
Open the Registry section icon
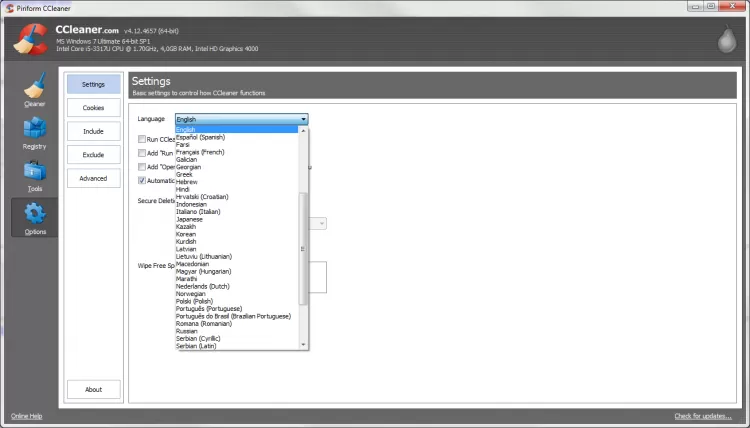coord(34,132)
